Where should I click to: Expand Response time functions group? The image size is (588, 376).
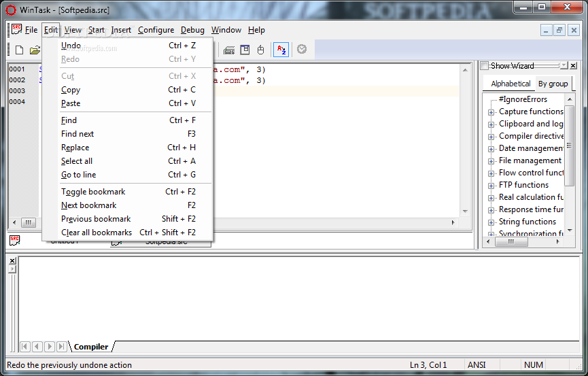491,210
